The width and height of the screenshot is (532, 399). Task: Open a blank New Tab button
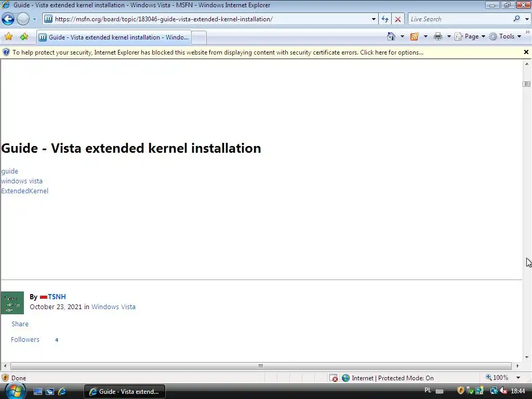199,37
